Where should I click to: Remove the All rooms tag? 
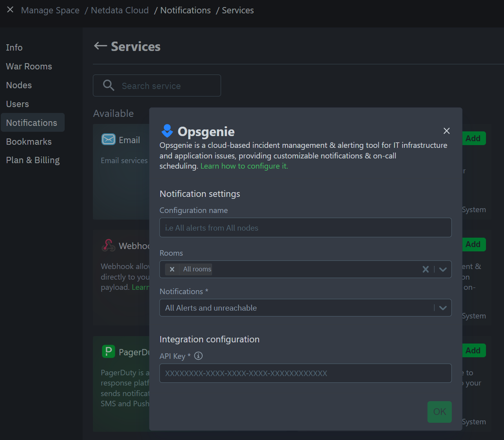[x=172, y=269]
